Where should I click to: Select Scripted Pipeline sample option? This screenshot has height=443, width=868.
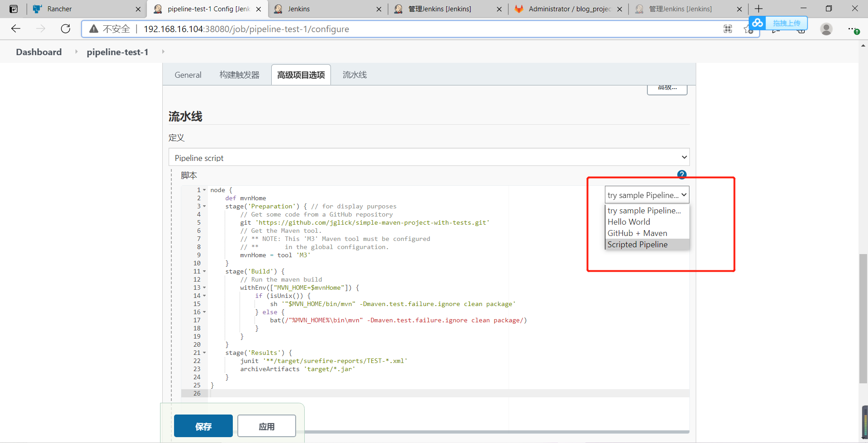point(647,245)
